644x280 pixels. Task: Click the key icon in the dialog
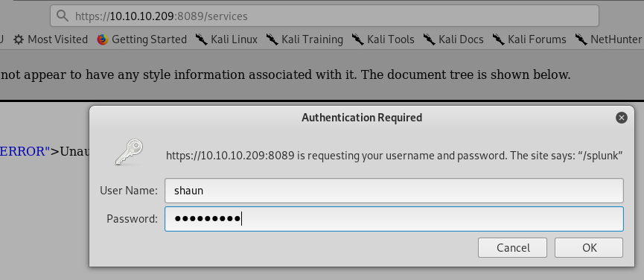point(129,152)
